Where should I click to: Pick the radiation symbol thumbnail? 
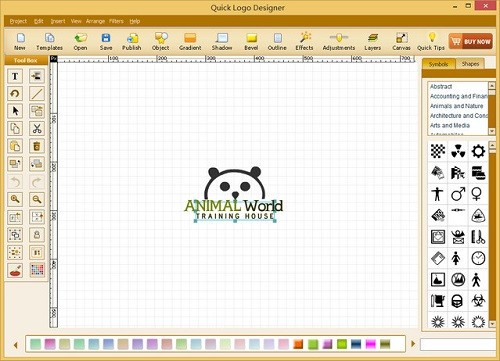point(458,152)
